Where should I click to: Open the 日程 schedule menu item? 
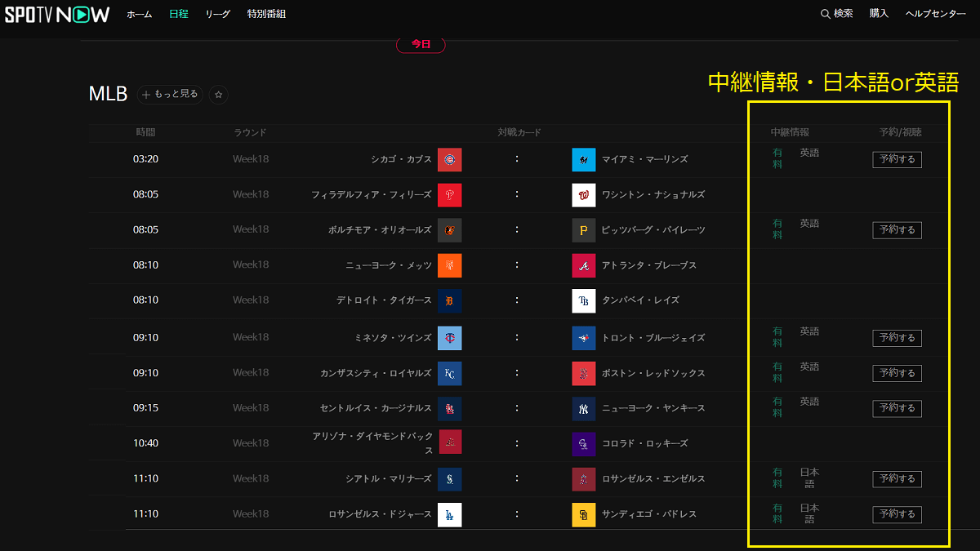pyautogui.click(x=179, y=14)
